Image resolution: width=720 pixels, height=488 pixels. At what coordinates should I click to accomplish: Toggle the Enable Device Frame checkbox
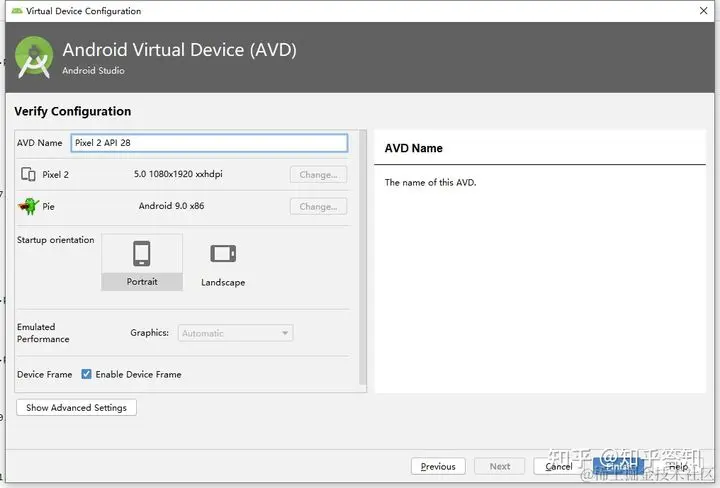coord(86,374)
